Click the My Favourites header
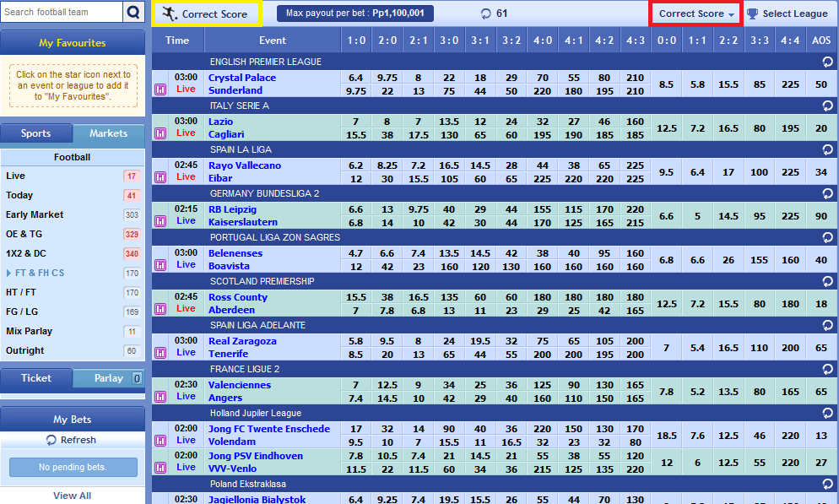 (73, 43)
